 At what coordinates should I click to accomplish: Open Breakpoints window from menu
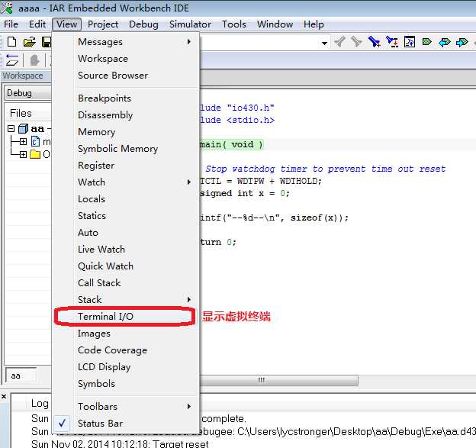(x=126, y=98)
